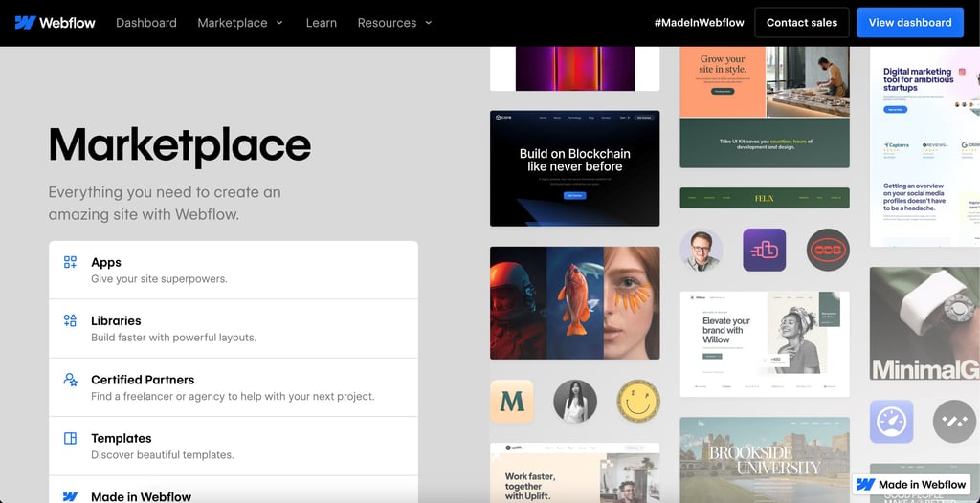Click 'Build faster with powerful layouts.' text
This screenshot has height=503, width=980.
coord(174,338)
